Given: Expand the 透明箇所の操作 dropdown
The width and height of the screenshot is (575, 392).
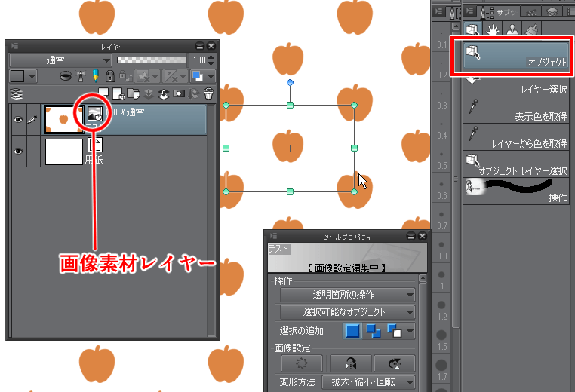Looking at the screenshot, I should 347,295.
